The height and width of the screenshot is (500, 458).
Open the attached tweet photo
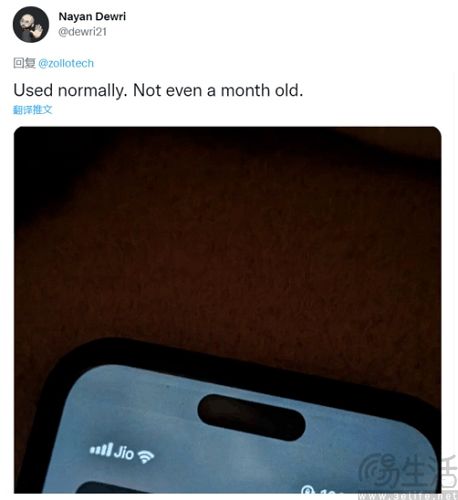tap(227, 310)
